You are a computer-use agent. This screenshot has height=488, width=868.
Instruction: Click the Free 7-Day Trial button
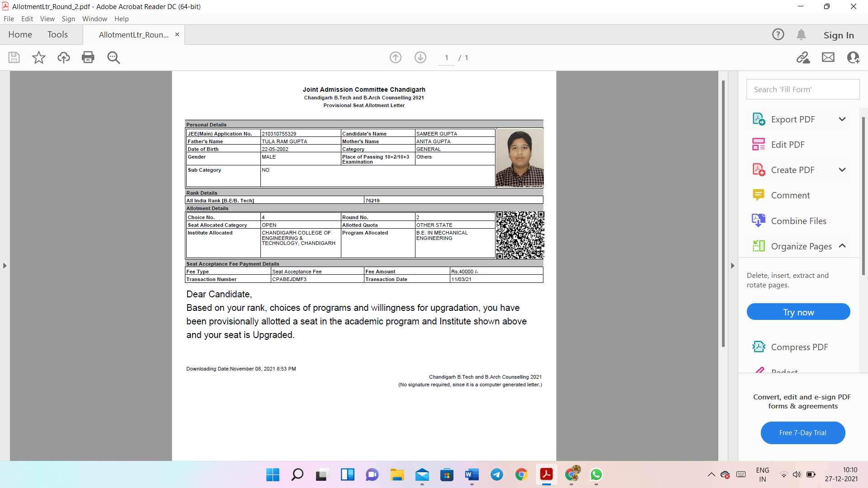(x=802, y=433)
